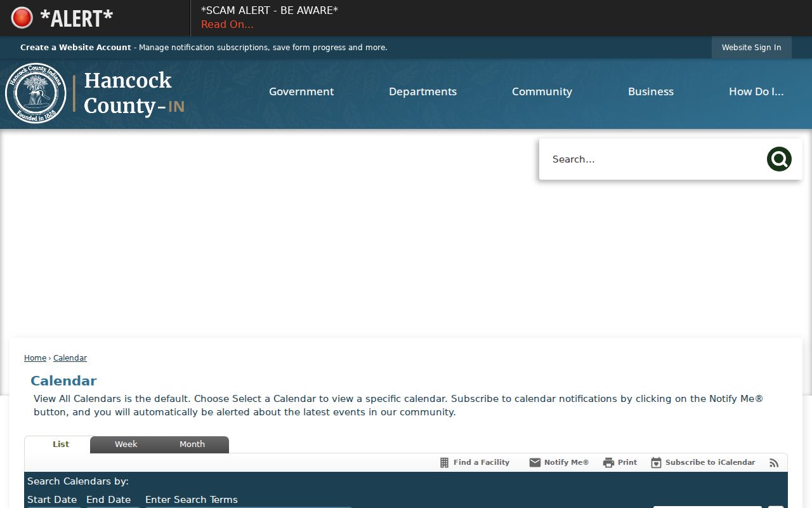812x508 pixels.
Task: Open the Calendar breadcrumb link
Action: pos(70,358)
